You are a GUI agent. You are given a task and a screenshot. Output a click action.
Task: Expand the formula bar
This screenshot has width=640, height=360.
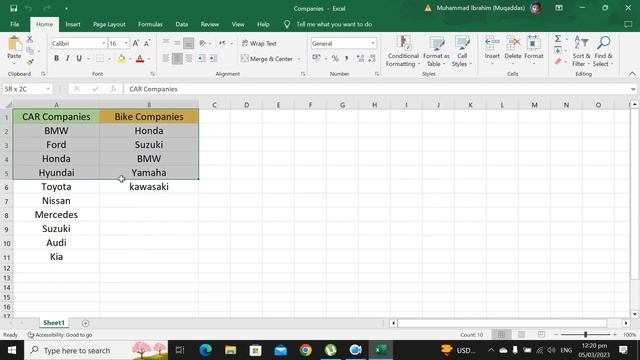pyautogui.click(x=633, y=89)
